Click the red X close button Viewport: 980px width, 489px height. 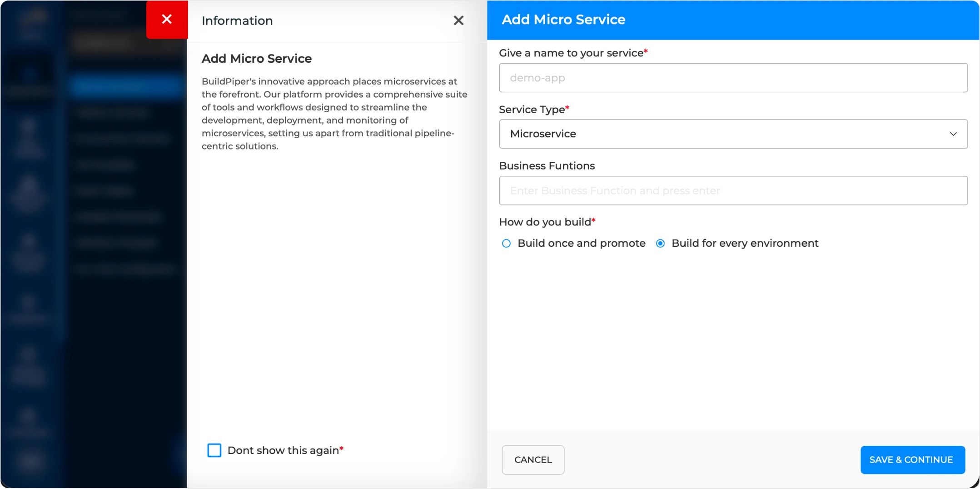(167, 20)
